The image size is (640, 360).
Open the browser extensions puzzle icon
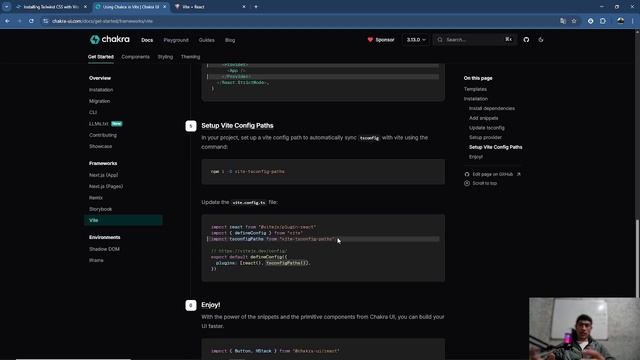click(x=603, y=21)
